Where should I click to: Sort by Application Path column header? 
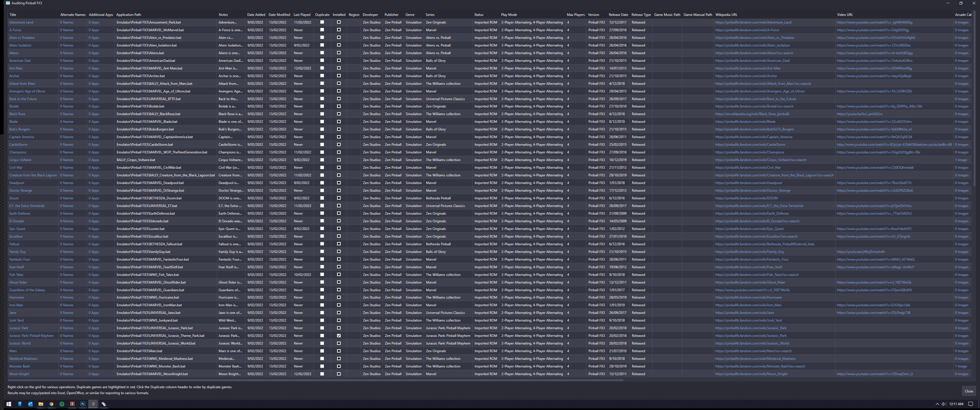click(x=165, y=15)
